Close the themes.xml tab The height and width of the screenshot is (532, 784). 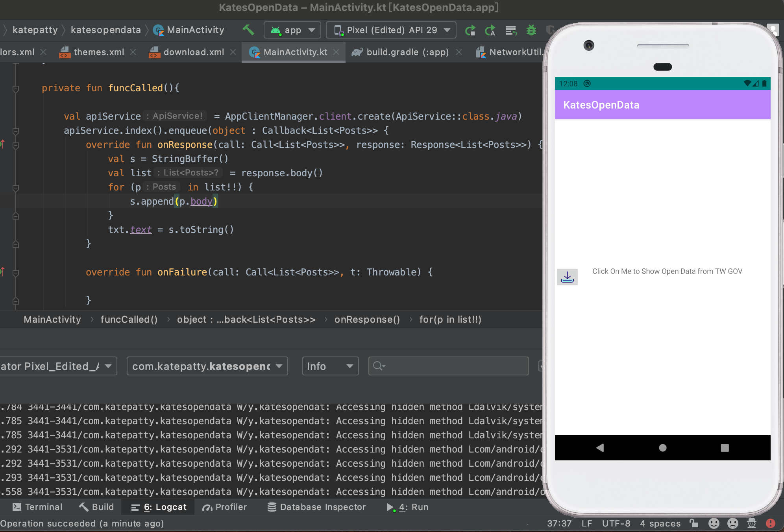coord(133,52)
